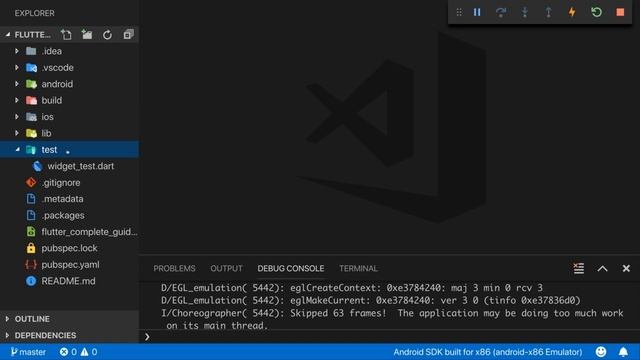Click the Step Over debug icon
The width and height of the screenshot is (640, 360).
501,12
